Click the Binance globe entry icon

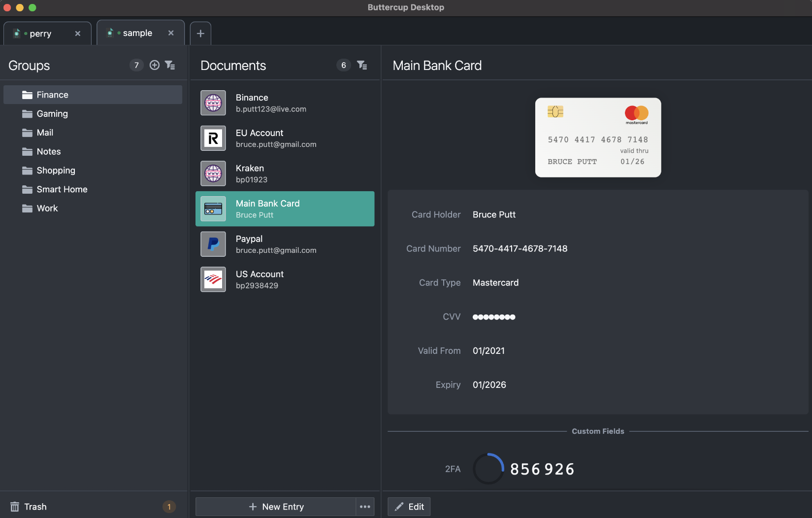tap(213, 103)
